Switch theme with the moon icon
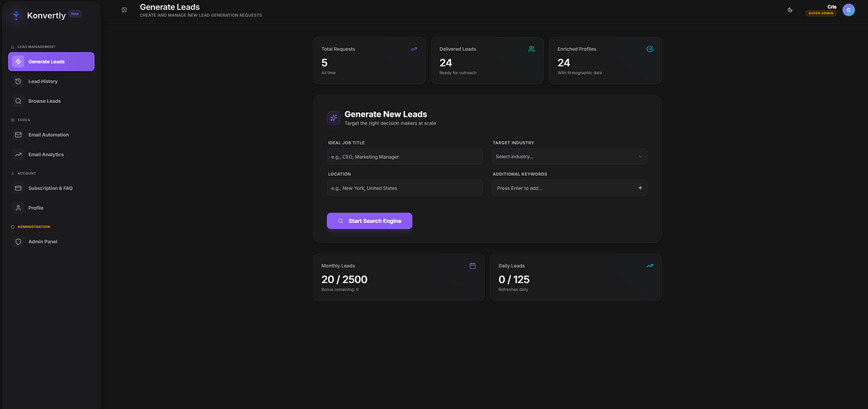 [790, 10]
